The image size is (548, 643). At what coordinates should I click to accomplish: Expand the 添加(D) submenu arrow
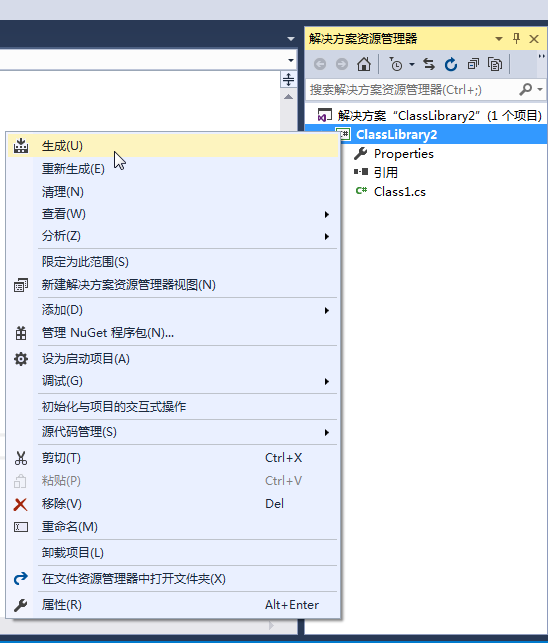(x=327, y=310)
